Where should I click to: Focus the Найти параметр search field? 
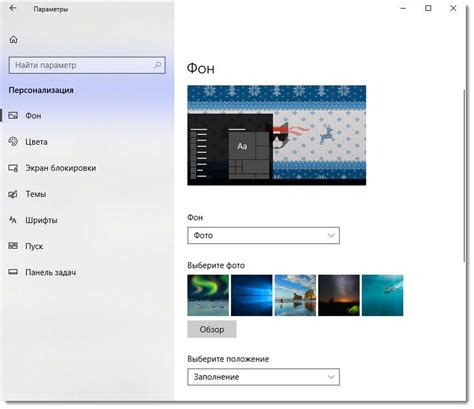coord(87,65)
